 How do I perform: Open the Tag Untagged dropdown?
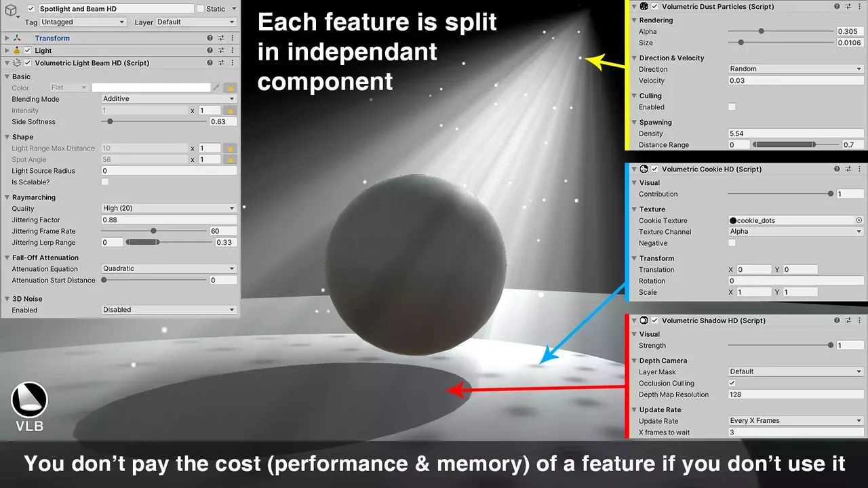click(83, 22)
